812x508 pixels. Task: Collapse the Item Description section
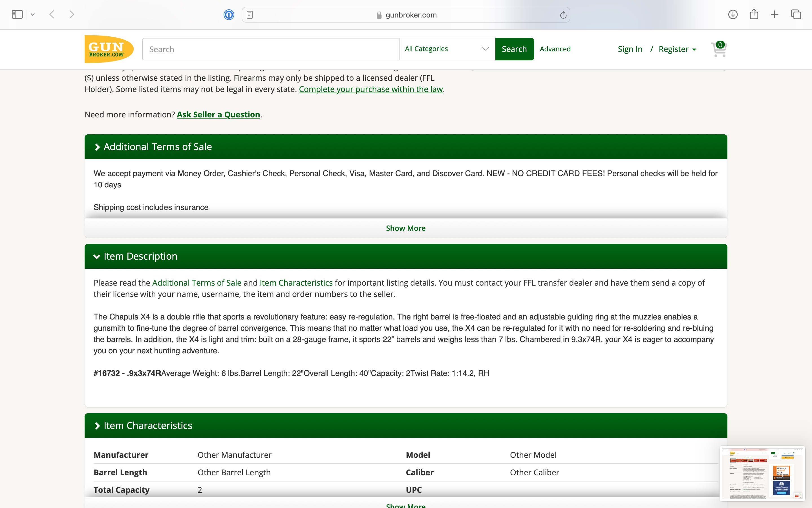(406, 256)
